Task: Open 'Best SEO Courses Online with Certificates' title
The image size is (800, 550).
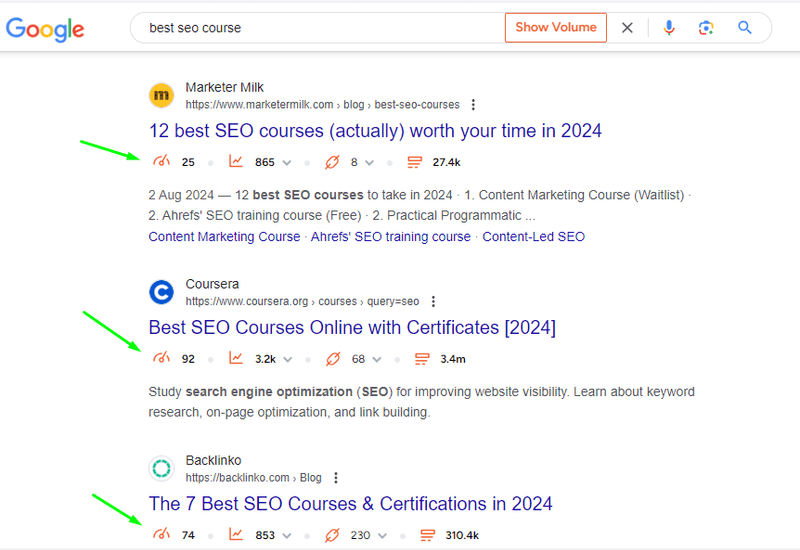Action: pyautogui.click(x=352, y=328)
